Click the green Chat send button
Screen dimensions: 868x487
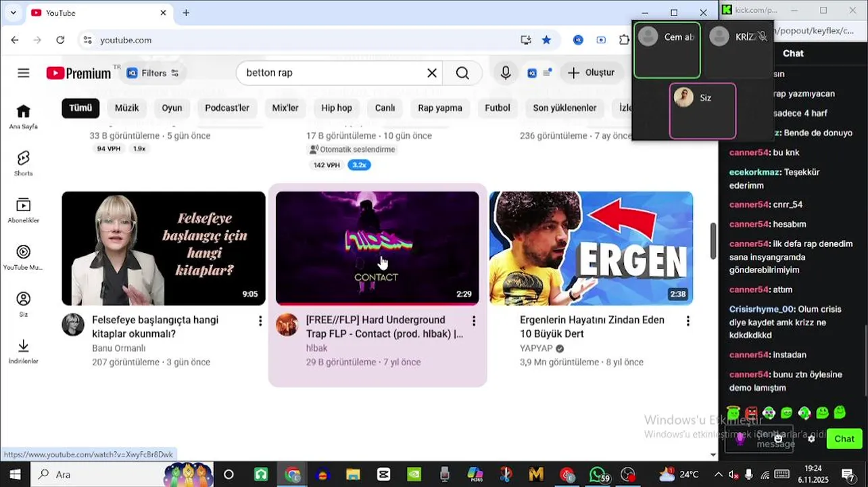[844, 439]
